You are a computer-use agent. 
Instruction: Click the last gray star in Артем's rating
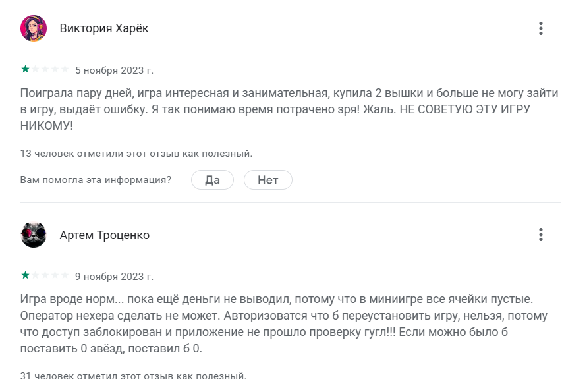tap(65, 275)
